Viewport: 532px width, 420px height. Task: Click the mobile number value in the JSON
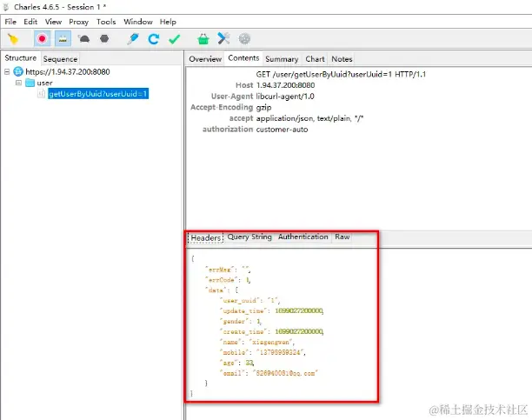pos(281,352)
